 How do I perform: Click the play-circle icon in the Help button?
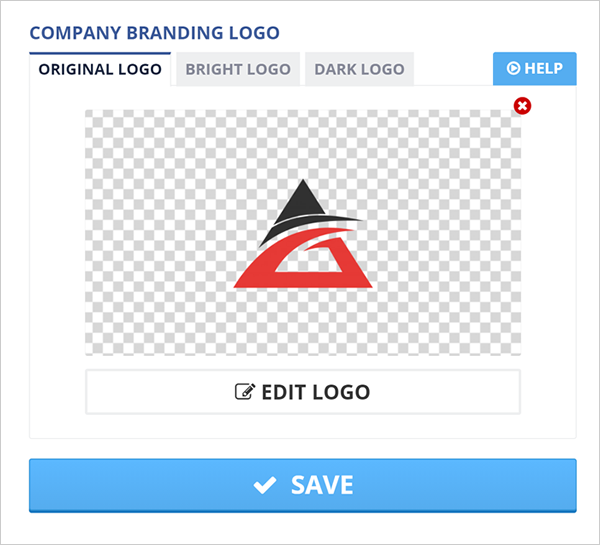point(513,68)
